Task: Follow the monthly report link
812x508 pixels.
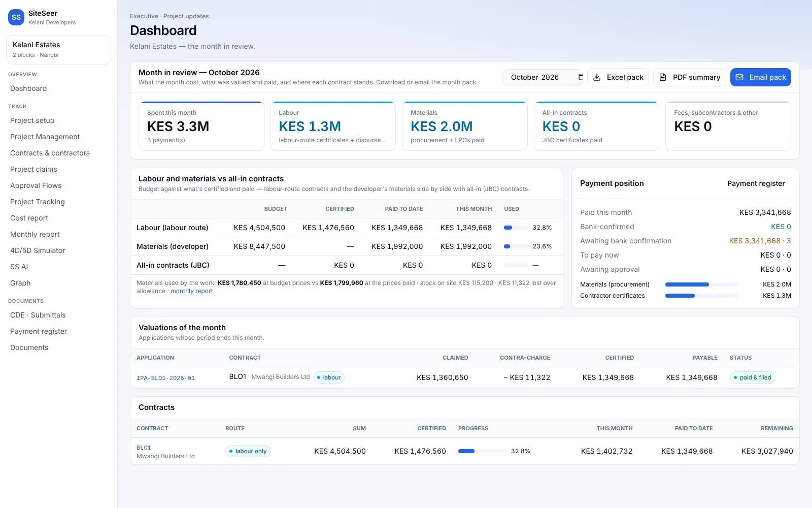Action: coord(191,291)
